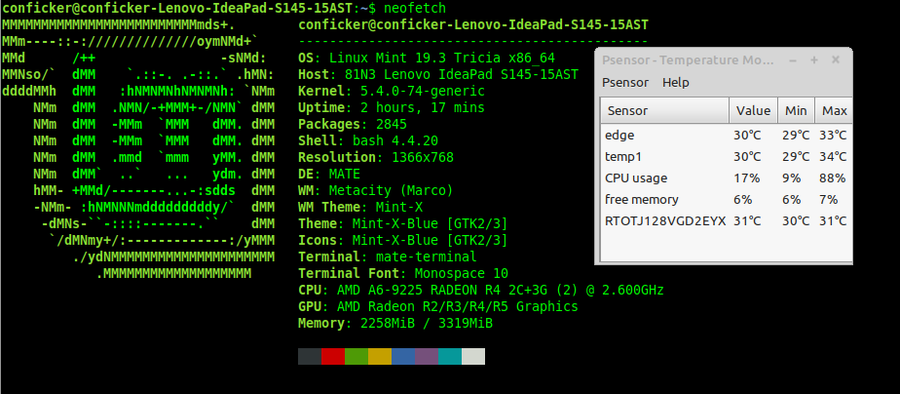Click the purple color block in neofetch
This screenshot has height=394, width=900.
click(x=426, y=356)
